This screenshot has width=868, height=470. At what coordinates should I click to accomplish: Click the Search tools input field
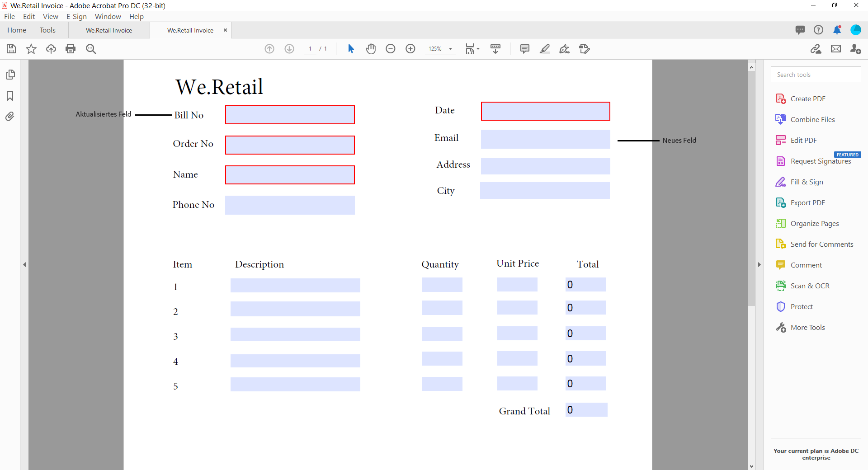[816, 75]
